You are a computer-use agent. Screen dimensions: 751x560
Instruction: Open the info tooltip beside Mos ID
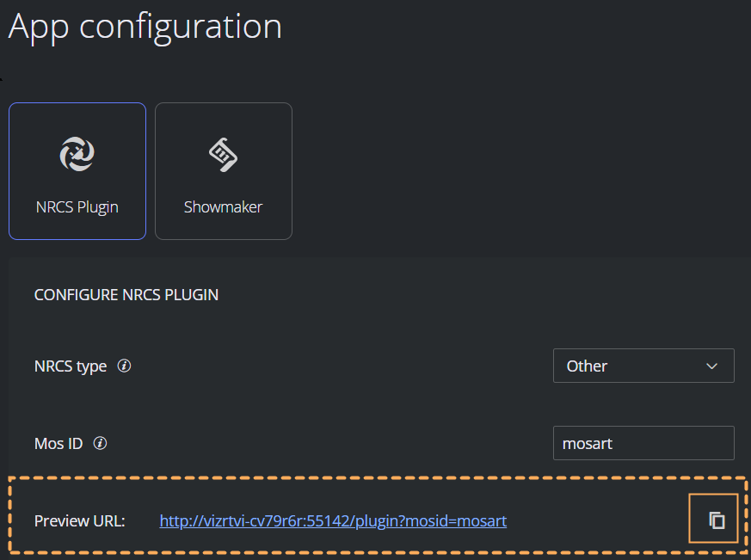pos(100,443)
